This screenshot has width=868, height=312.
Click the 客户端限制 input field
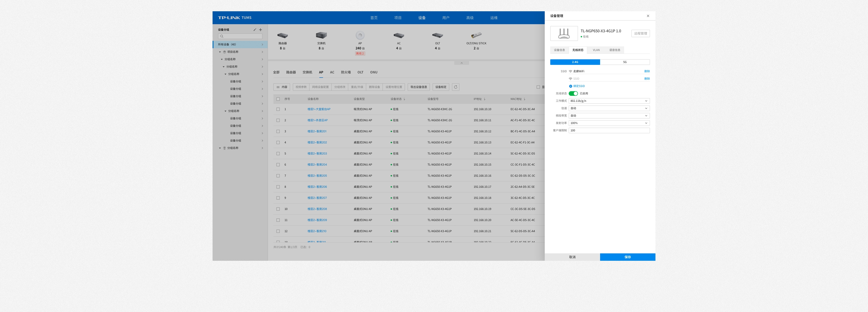(x=609, y=131)
